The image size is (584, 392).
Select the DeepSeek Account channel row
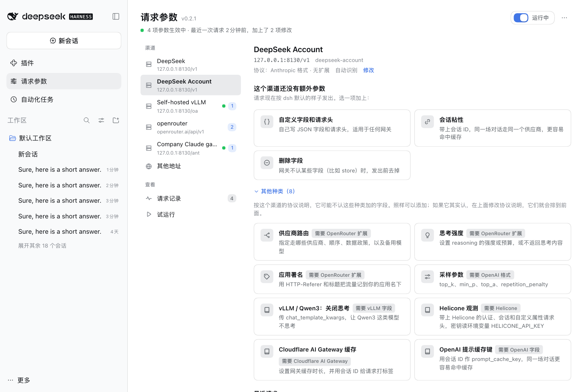pyautogui.click(x=191, y=85)
